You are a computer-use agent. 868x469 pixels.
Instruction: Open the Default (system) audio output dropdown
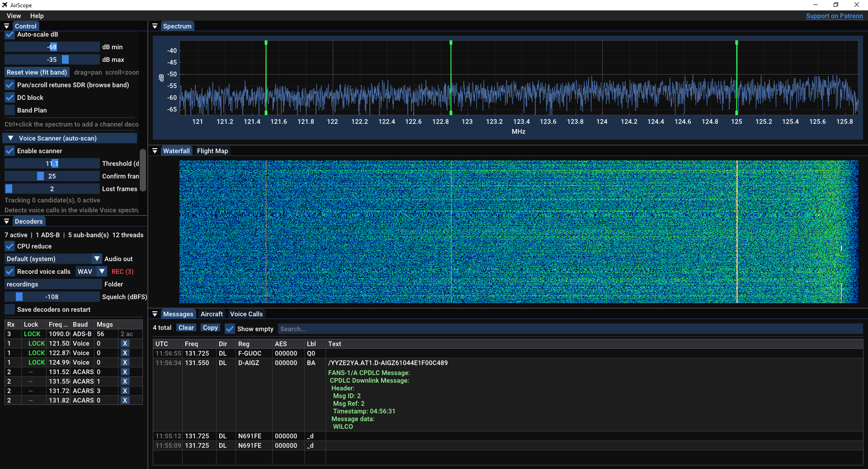coord(53,259)
